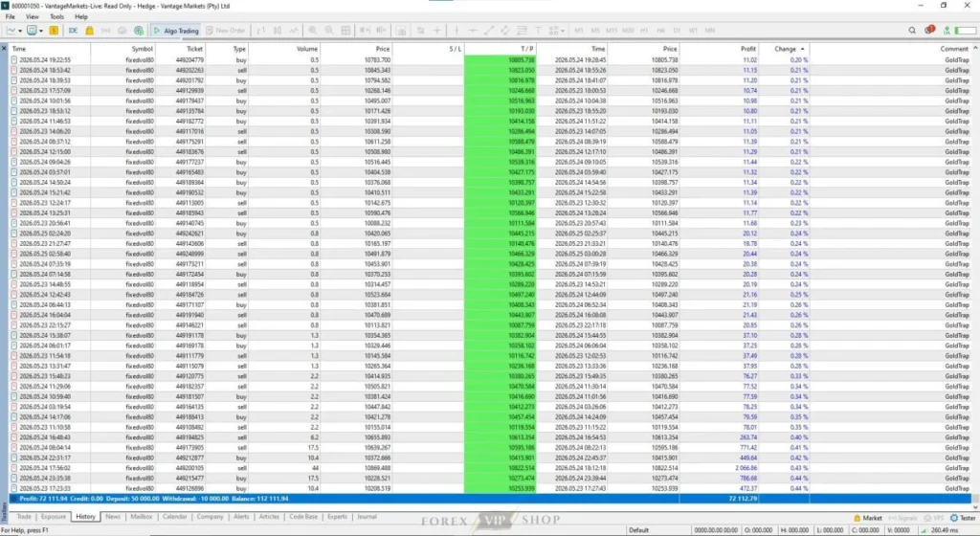The image size is (980, 536).
Task: Select the M1 timeframe button
Action: pyautogui.click(x=579, y=30)
